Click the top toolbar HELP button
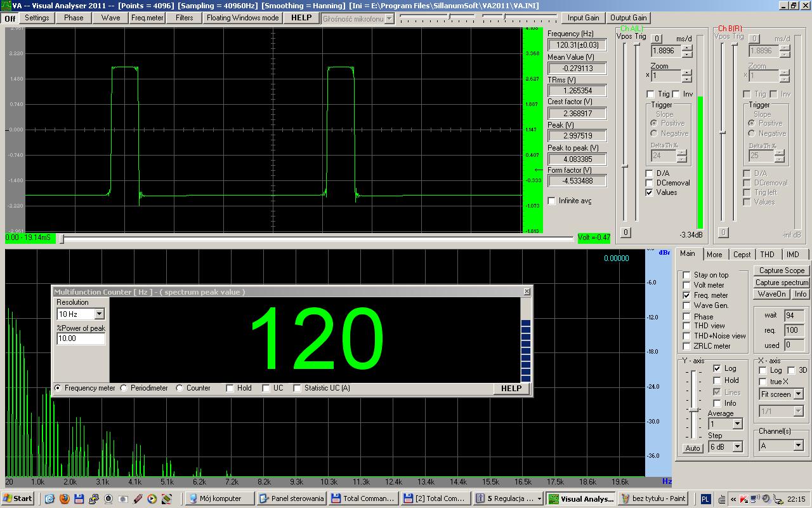 301,18
